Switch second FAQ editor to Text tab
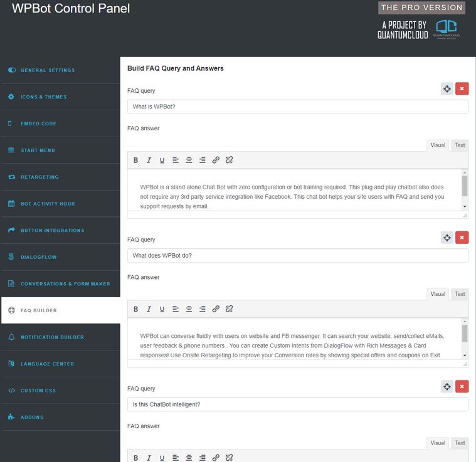Screen dimensions: 476x462 pyautogui.click(x=460, y=294)
